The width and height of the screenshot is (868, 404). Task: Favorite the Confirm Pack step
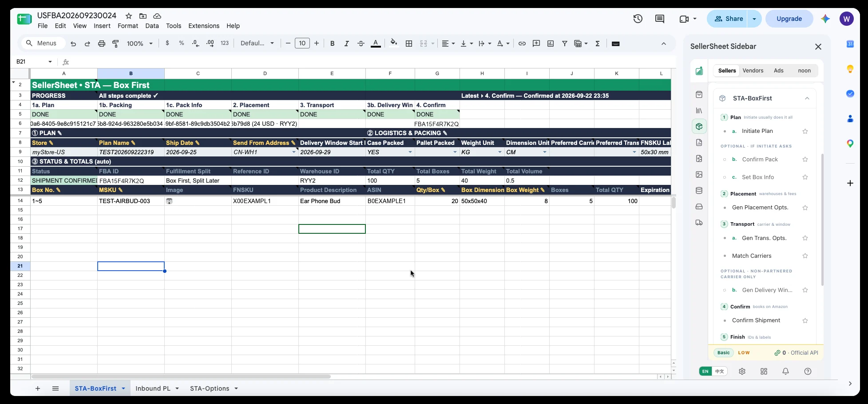[805, 160]
